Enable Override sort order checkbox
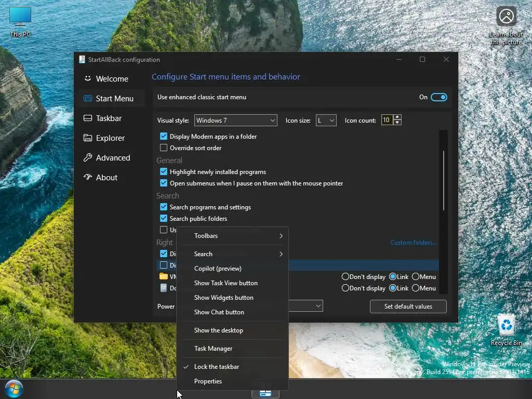Image resolution: width=532 pixels, height=399 pixels. (x=164, y=148)
